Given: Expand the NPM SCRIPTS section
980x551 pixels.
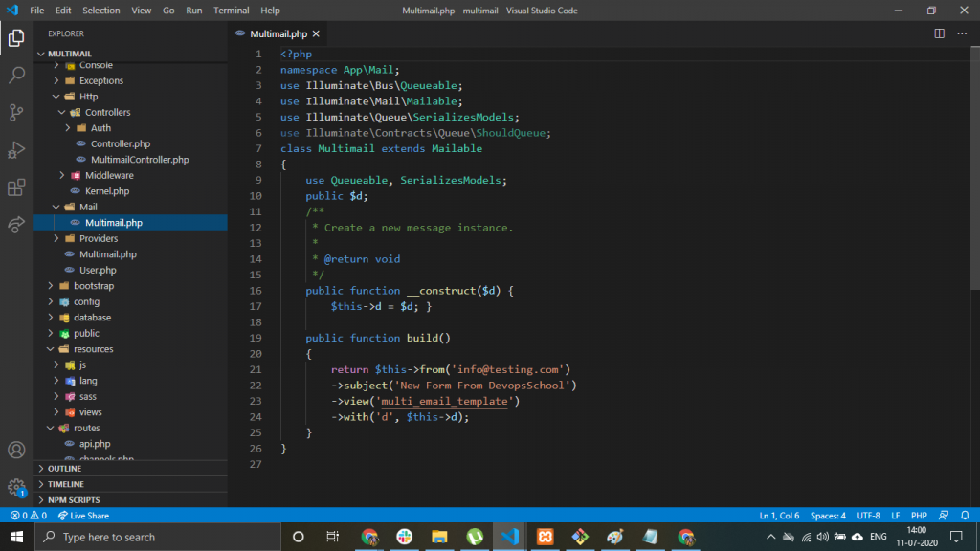Looking at the screenshot, I should (x=130, y=499).
